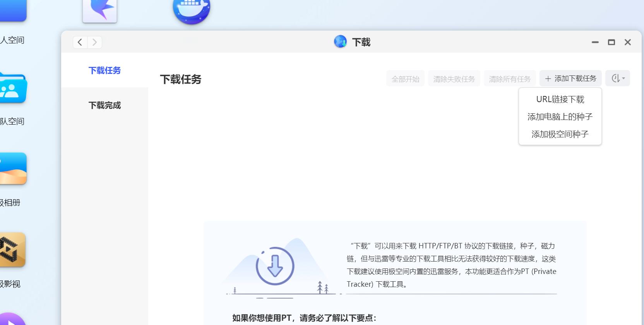Open the team space folder desktop icon
The width and height of the screenshot is (644, 325).
pos(13,88)
